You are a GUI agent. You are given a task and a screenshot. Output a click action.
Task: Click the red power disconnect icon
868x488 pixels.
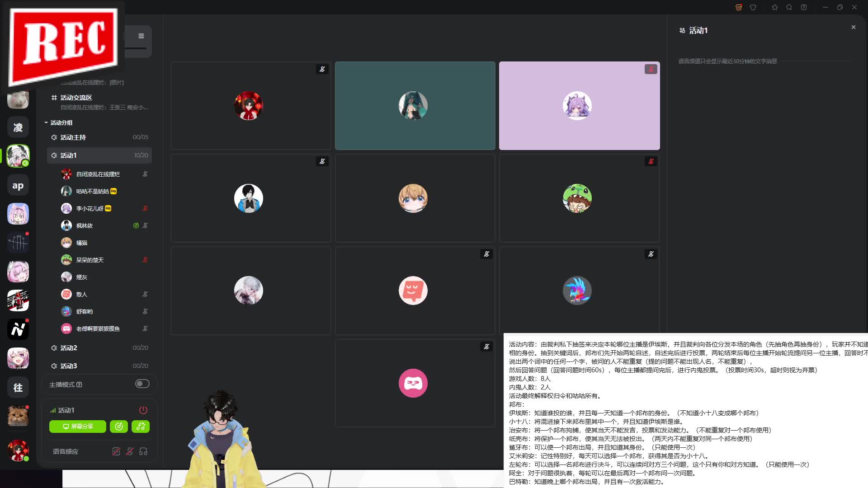[x=143, y=410]
